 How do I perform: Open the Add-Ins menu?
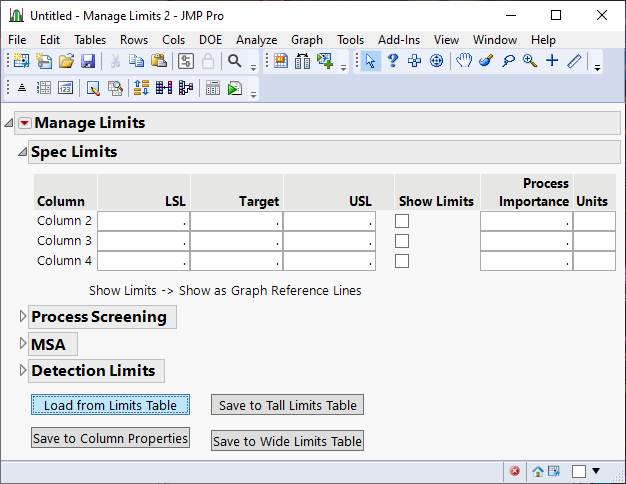(x=399, y=40)
